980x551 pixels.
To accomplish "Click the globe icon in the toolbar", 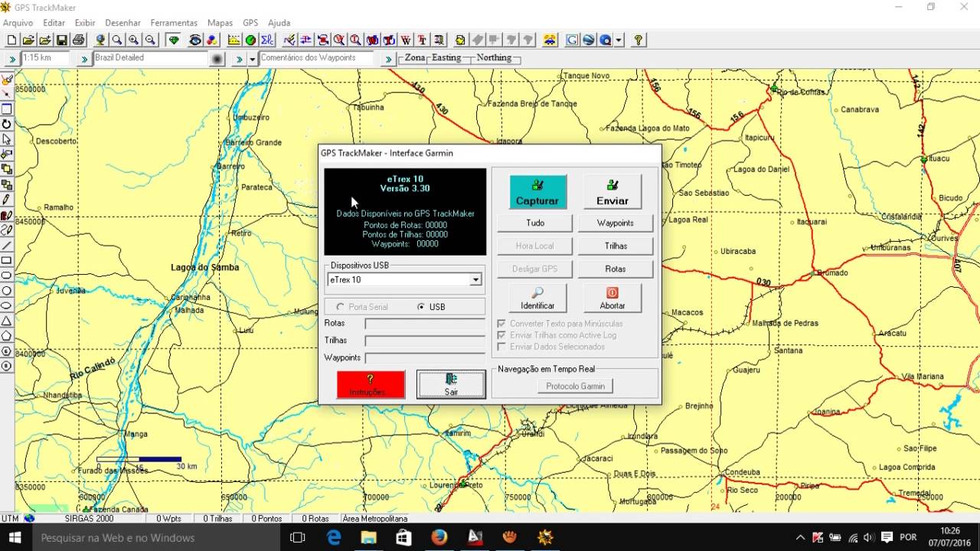I will coord(100,40).
